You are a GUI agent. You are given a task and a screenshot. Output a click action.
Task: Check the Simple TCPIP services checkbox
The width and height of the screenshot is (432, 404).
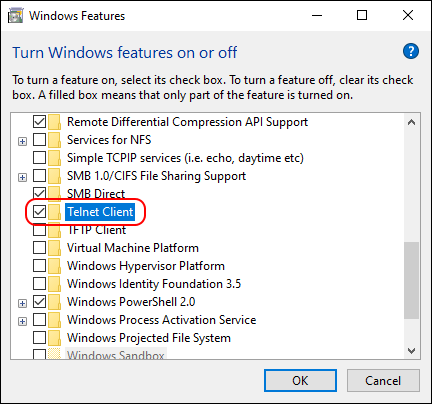tap(39, 157)
